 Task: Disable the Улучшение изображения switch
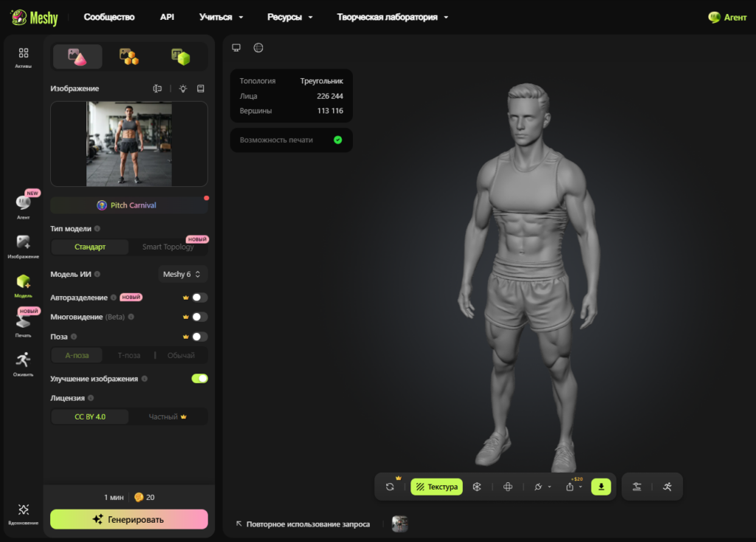[x=199, y=379]
